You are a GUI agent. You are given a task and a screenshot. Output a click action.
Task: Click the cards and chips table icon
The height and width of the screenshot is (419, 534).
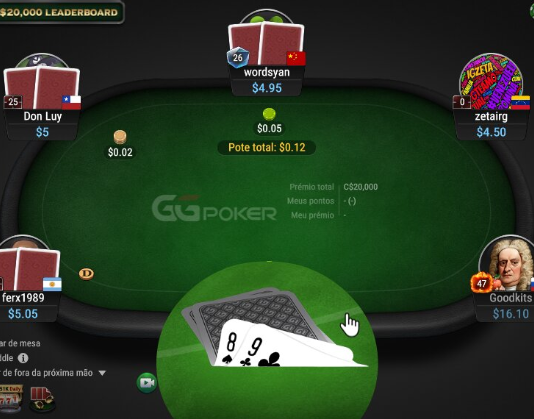42,399
